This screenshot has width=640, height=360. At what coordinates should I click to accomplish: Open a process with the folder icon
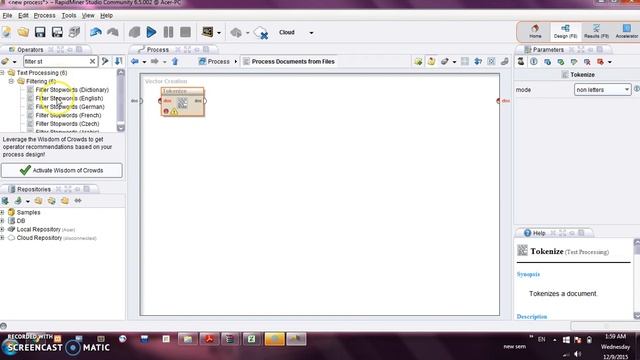coord(23,32)
